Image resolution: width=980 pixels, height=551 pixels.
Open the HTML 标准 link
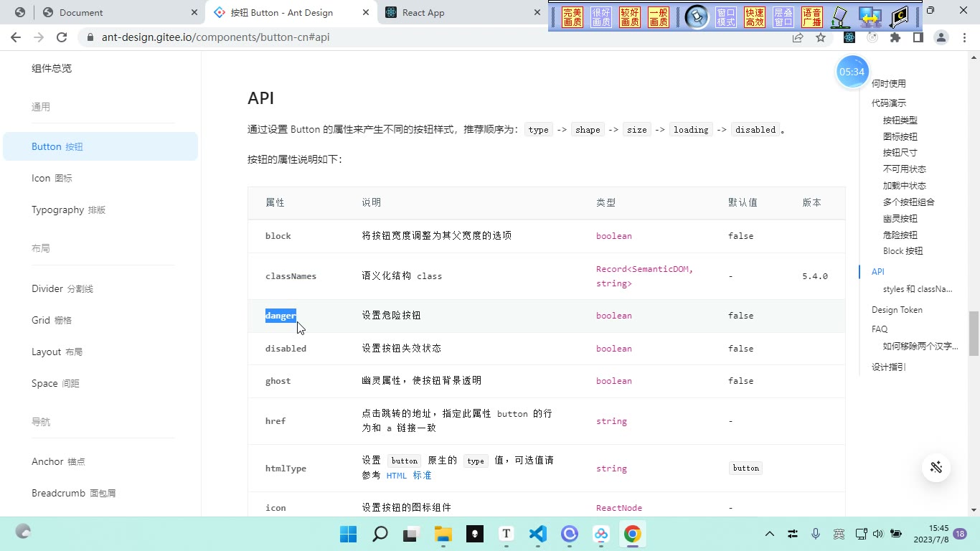point(409,475)
